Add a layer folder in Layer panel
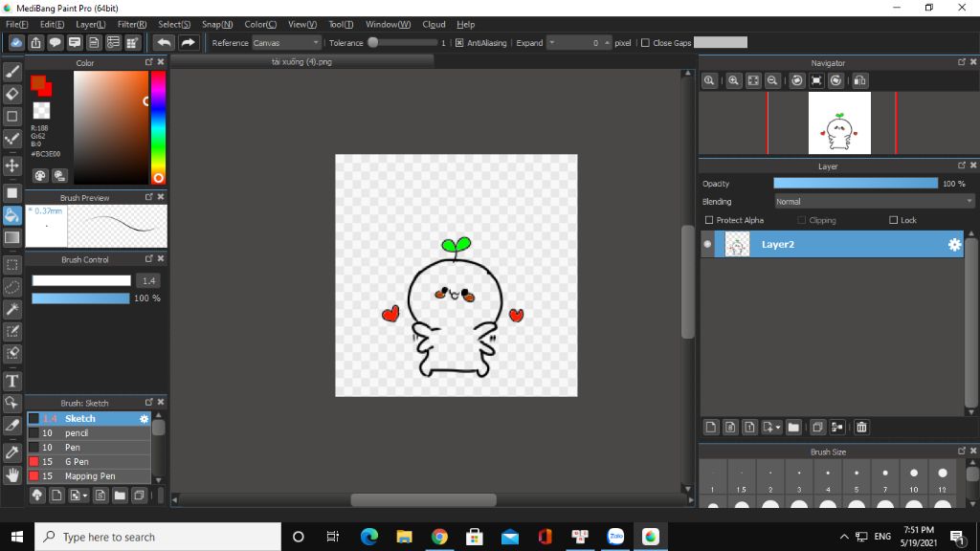 793,428
